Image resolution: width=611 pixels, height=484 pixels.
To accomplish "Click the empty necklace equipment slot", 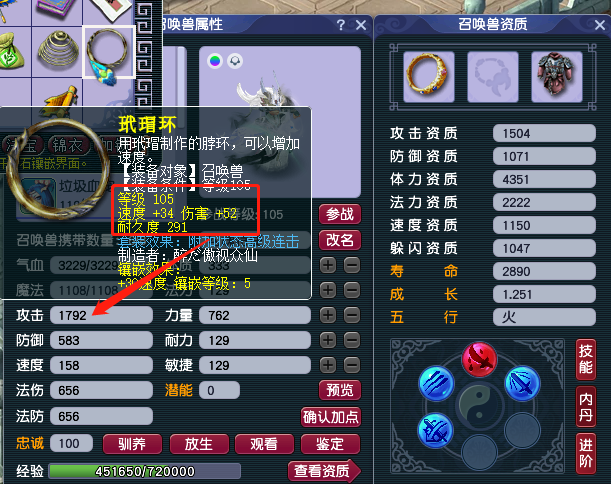I will click(493, 77).
